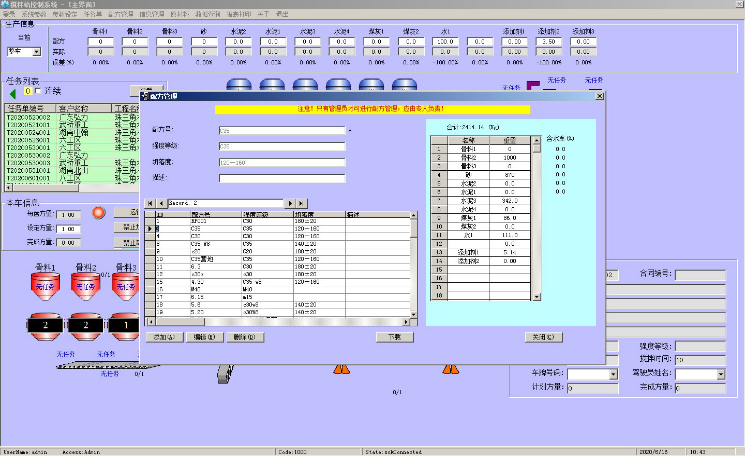Click up arrow of material table scrollbar
This screenshot has width=745, height=456.
click(536, 140)
